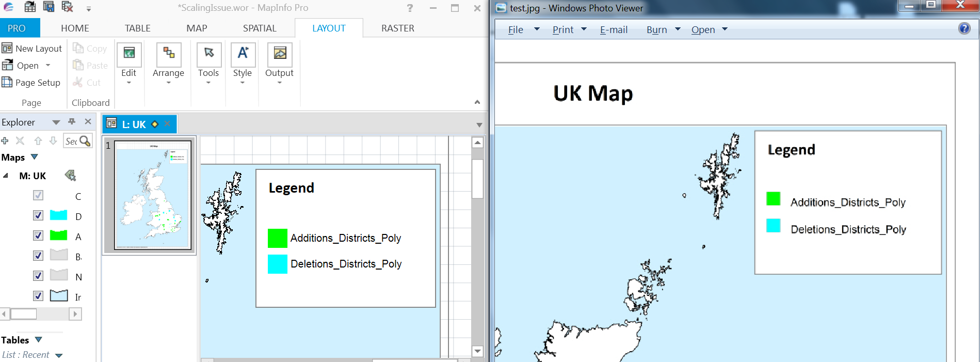Click second quick access toolbar icon
This screenshot has width=980, height=362.
(x=49, y=7)
